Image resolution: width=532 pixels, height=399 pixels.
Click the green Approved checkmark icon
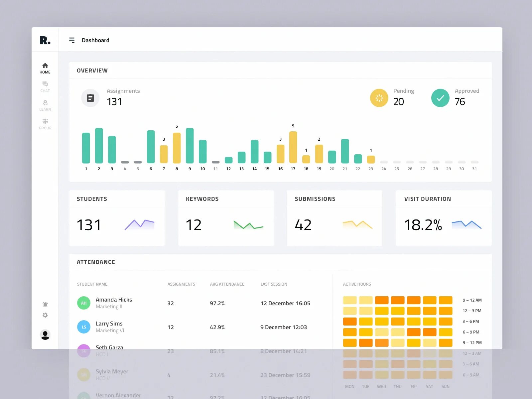(x=440, y=98)
